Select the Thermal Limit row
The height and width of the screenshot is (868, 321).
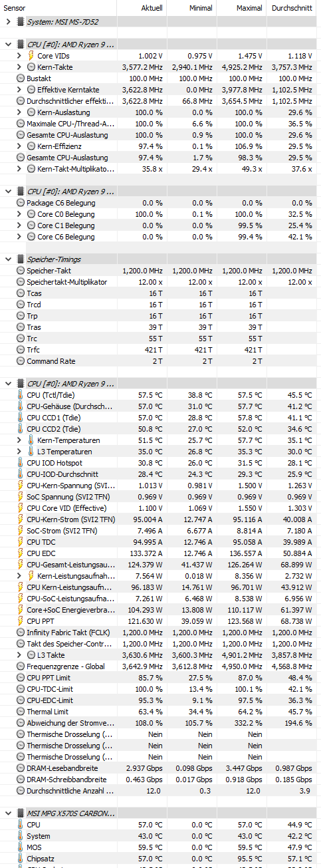tap(160, 712)
